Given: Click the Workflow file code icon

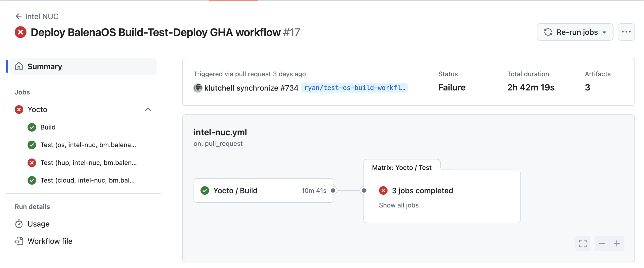Looking at the screenshot, I should (x=19, y=241).
